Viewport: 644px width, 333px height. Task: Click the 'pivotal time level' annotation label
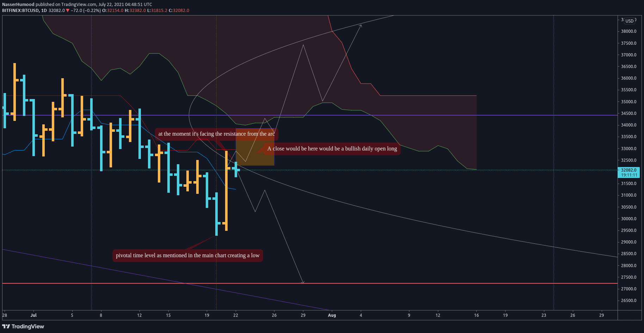[x=187, y=255]
